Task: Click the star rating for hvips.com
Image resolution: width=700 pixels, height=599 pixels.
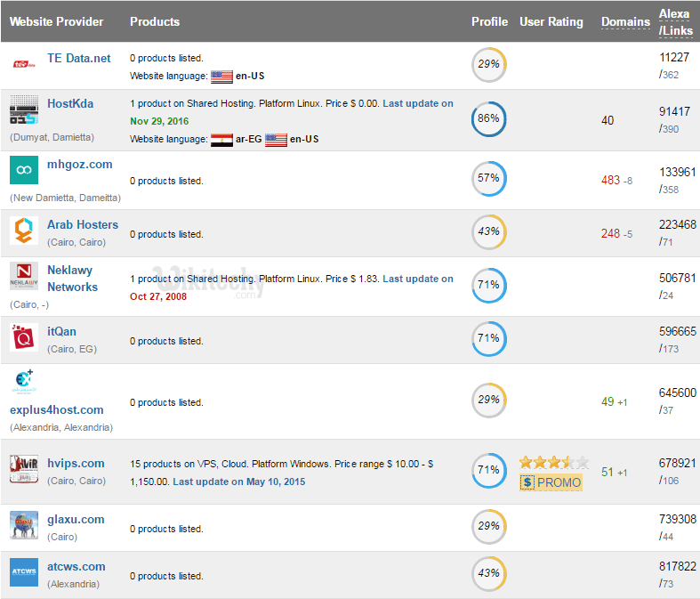Action: pyautogui.click(x=553, y=462)
